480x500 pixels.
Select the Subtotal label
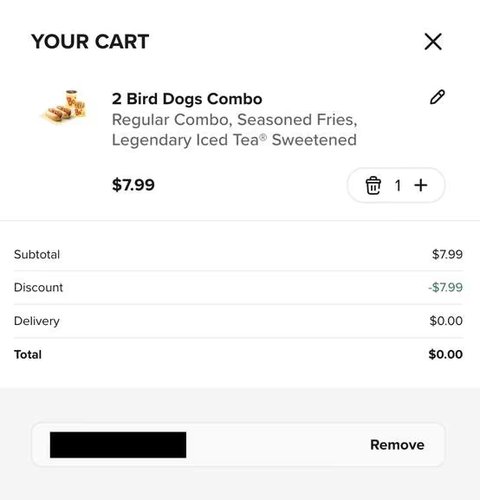(x=37, y=254)
